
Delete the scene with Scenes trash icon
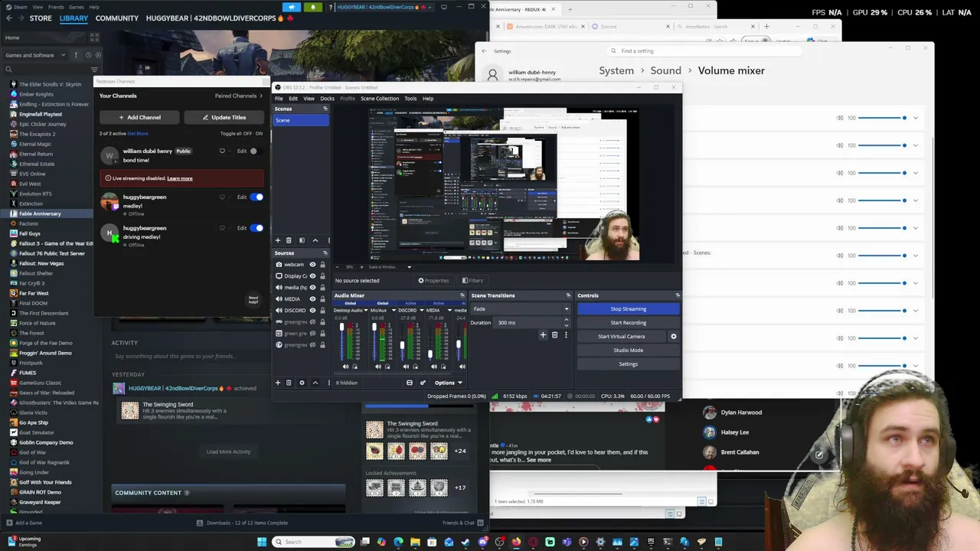tap(289, 240)
